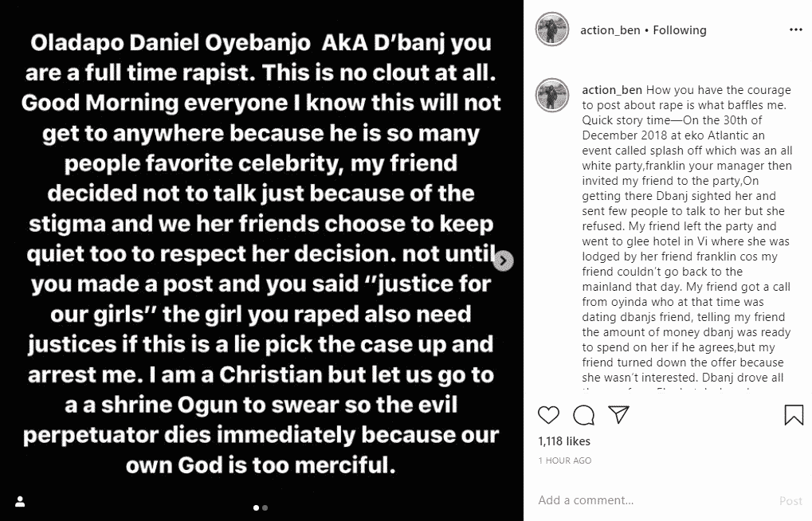
Task: Toggle the Following status button
Action: tap(680, 30)
